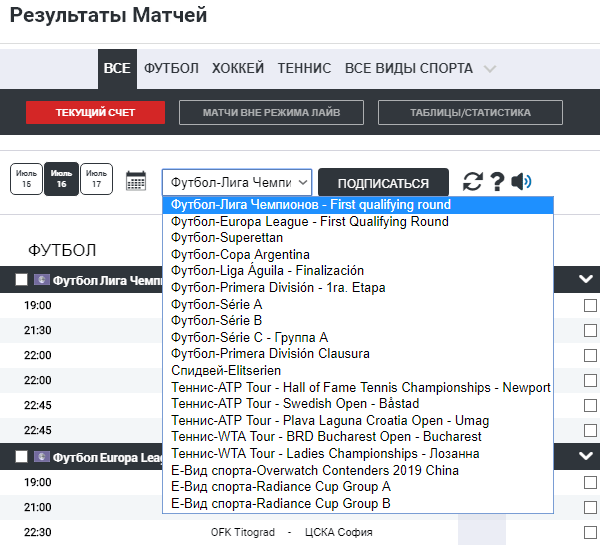
Task: Open the ХОККЕЙ tab
Action: 238,69
